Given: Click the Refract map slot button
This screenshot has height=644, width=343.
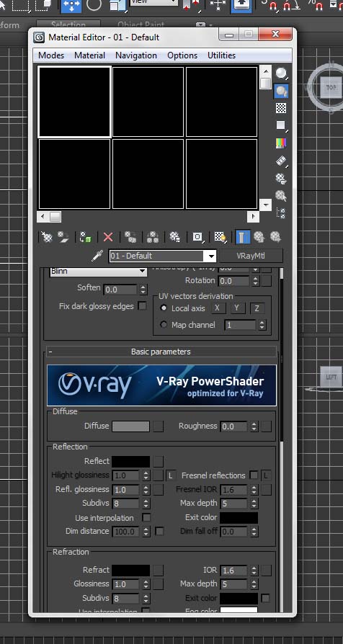Looking at the screenshot, I should [158, 570].
